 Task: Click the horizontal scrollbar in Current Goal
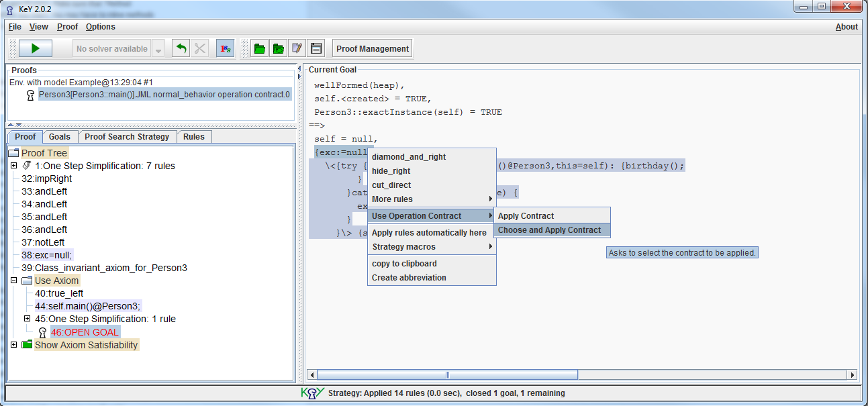[447, 374]
